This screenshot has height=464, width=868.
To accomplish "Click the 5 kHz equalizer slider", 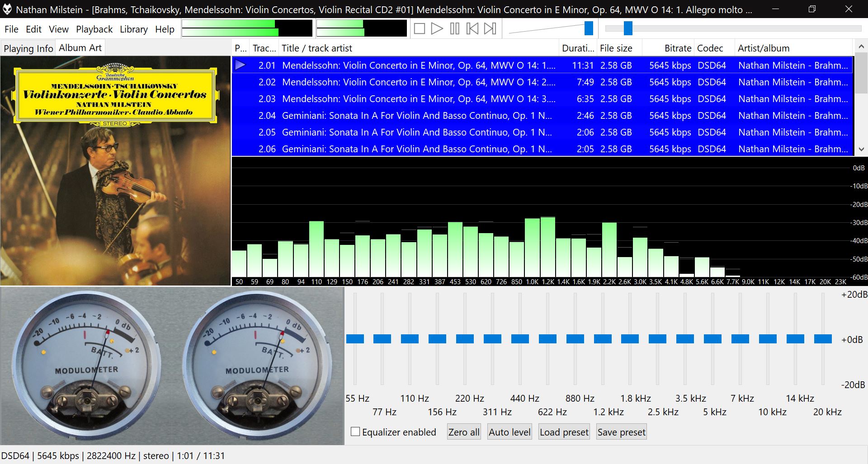I will (x=712, y=339).
